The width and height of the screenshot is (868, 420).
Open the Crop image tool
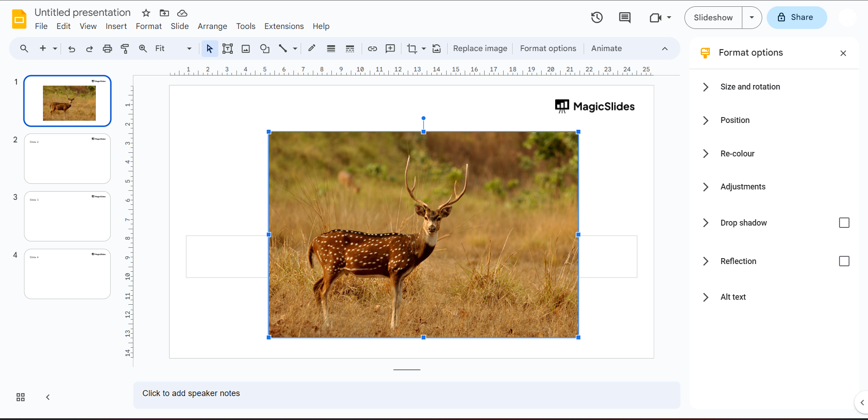click(x=412, y=49)
